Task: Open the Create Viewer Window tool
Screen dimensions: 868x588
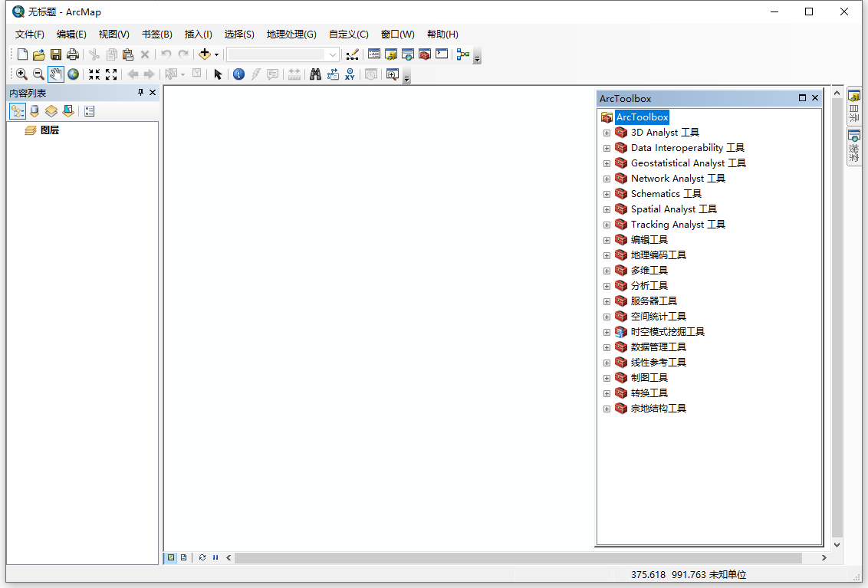Action: tap(393, 74)
